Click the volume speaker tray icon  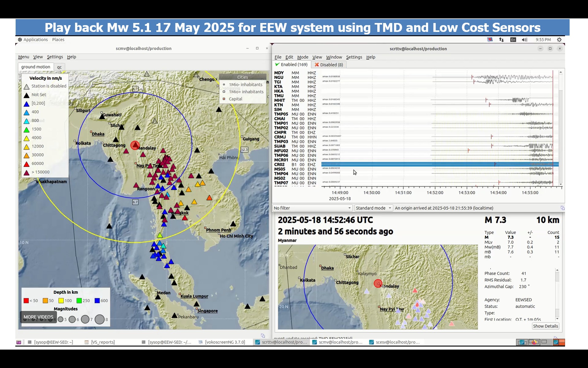pos(525,40)
